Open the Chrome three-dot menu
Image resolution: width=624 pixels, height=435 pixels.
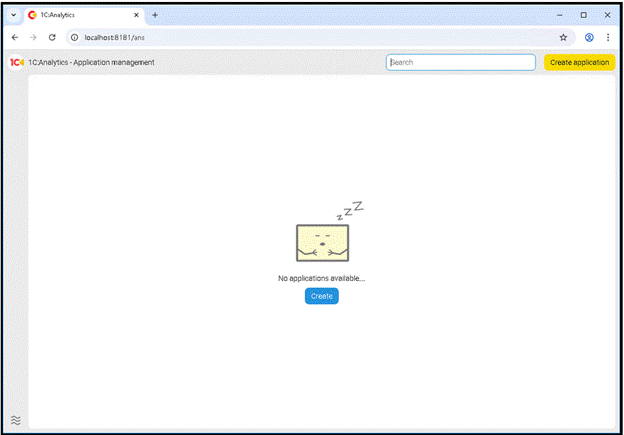pyautogui.click(x=608, y=37)
